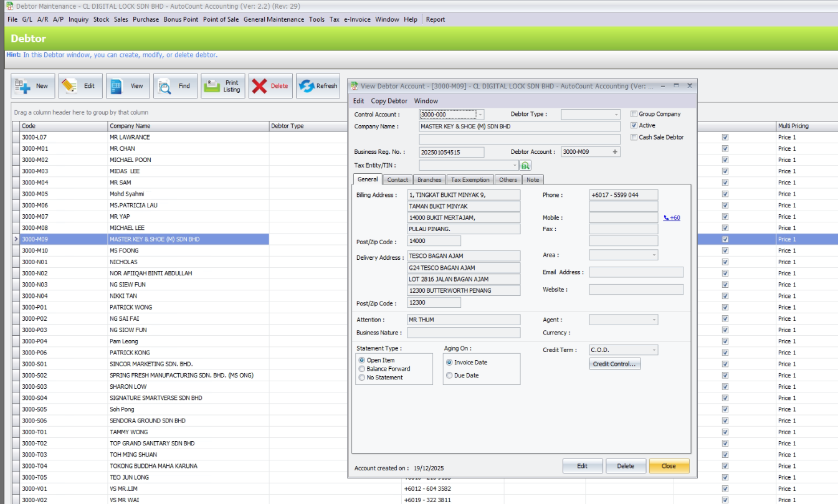838x504 pixels.
Task: Enable the Cash Sale Debtor checkbox
Action: pos(634,137)
